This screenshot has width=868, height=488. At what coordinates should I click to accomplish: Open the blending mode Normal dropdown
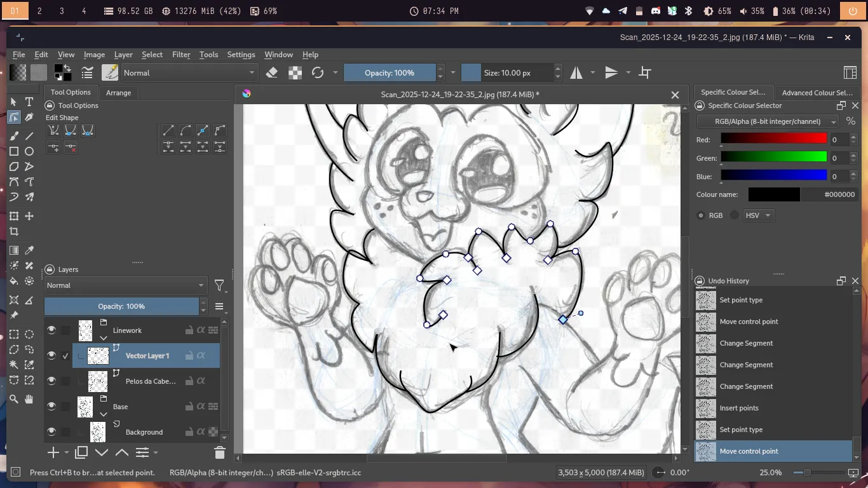189,73
